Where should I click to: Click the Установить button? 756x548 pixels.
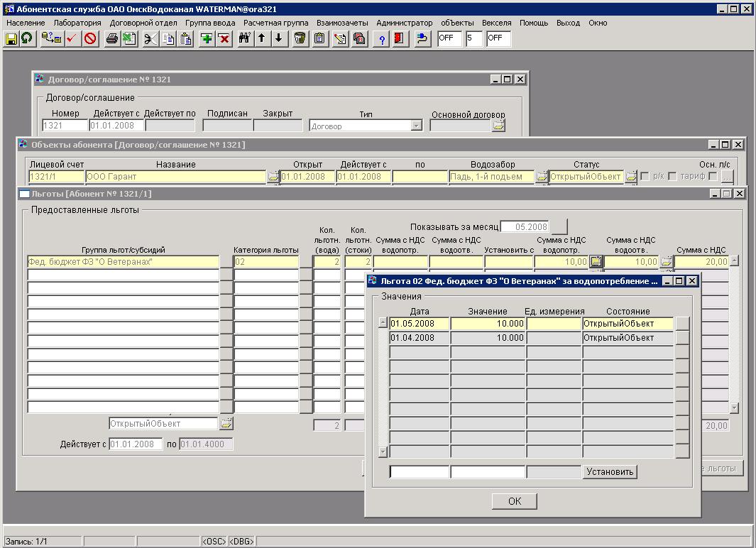[610, 472]
